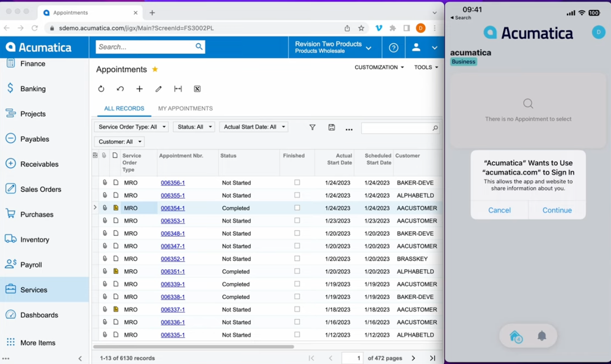Check Finished box for appointment 006351-1
Screen dimensions: 611x364
[297, 272]
